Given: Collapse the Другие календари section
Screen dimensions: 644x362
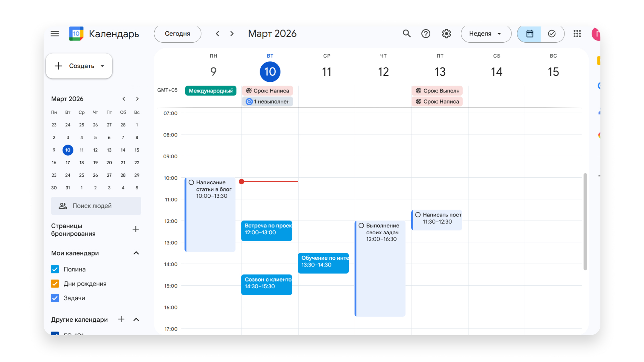Looking at the screenshot, I should pyautogui.click(x=136, y=319).
